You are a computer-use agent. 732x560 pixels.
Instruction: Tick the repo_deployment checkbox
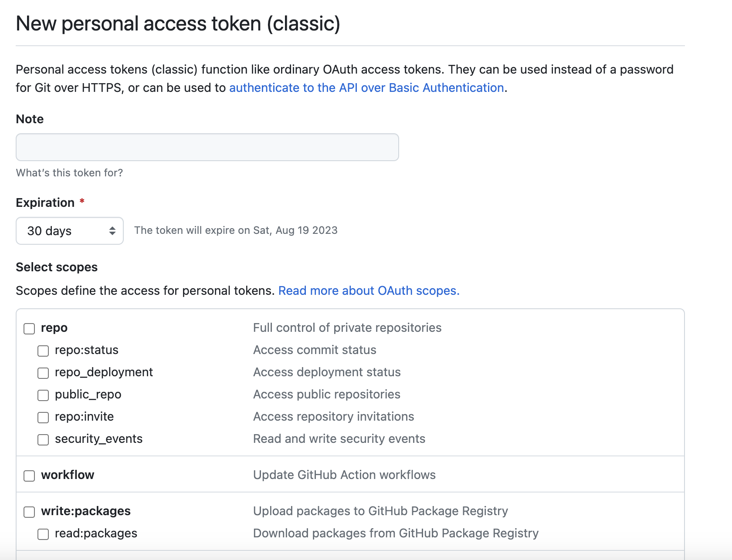tap(43, 373)
